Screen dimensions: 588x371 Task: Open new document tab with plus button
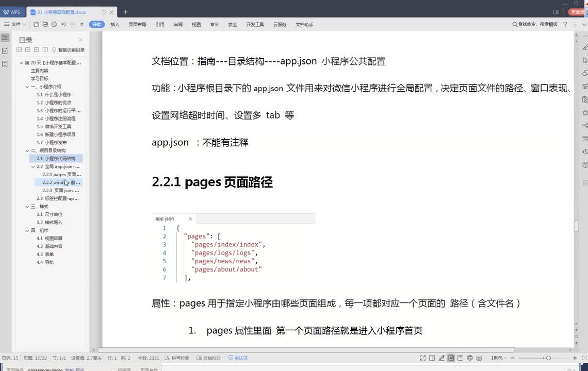coord(125,12)
